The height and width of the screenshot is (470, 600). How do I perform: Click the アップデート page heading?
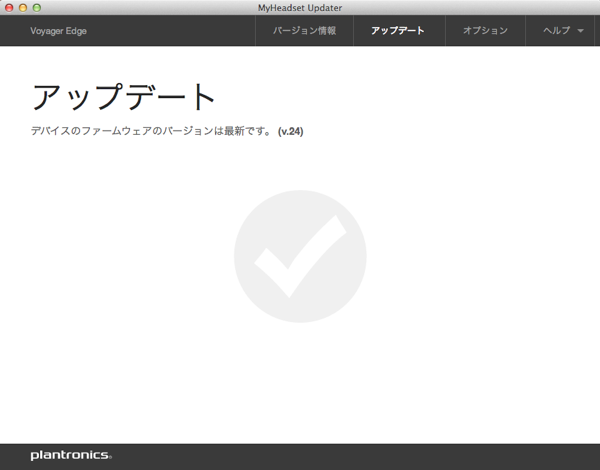pyautogui.click(x=123, y=97)
